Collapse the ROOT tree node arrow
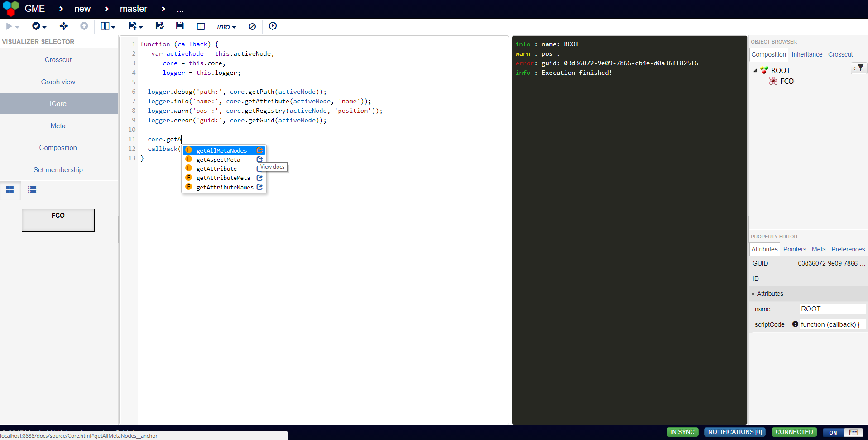The image size is (868, 440). (755, 71)
